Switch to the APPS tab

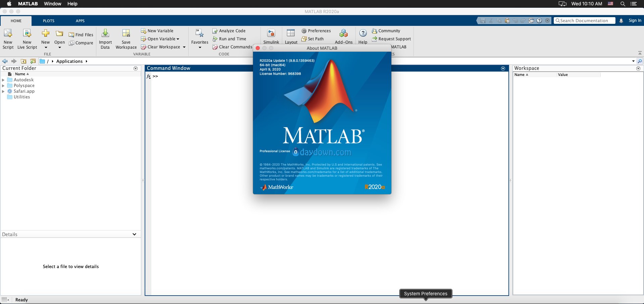pos(80,21)
